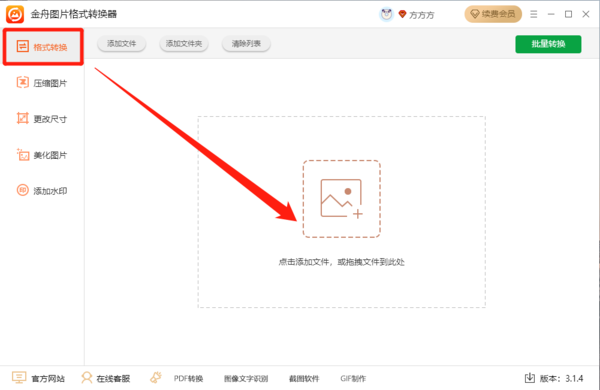Screen dimensions: 600x390
Task: Close the converter window
Action: pos(586,14)
